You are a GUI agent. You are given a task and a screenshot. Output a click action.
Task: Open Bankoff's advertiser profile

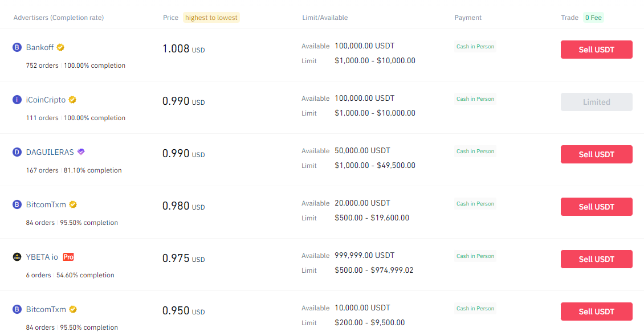[40, 47]
